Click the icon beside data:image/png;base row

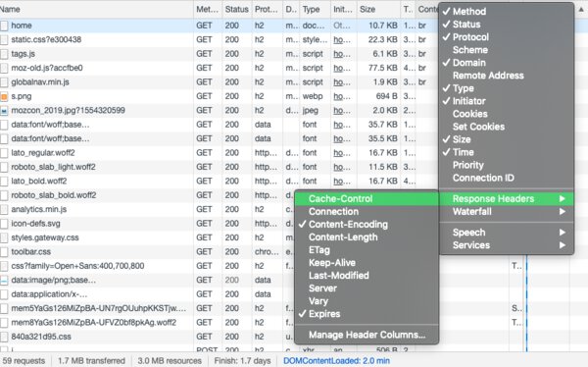(x=4, y=281)
